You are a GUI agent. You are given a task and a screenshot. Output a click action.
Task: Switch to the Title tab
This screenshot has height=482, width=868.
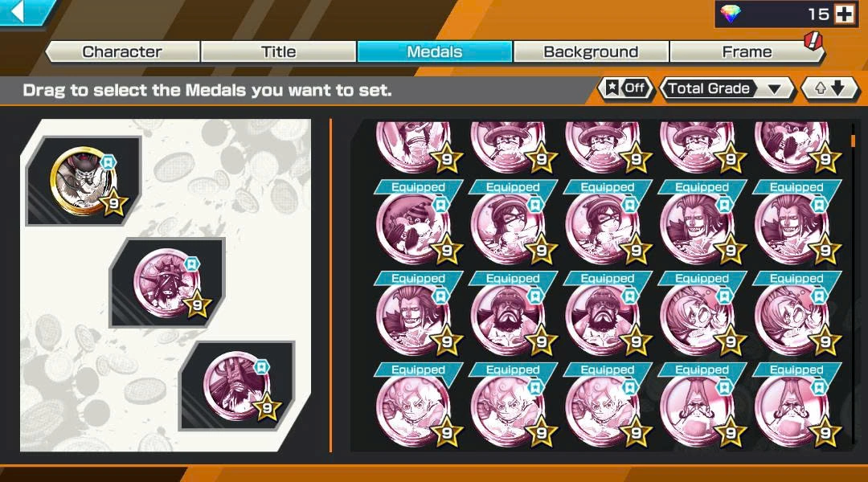(x=278, y=51)
